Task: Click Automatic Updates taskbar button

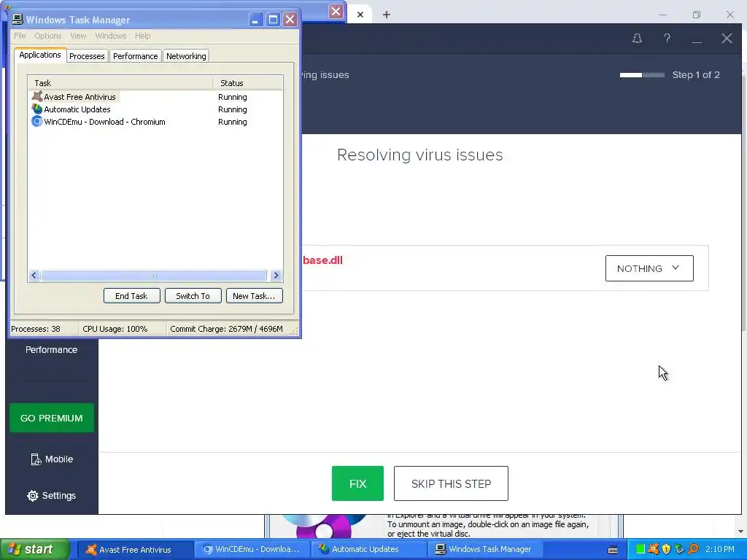Action: pos(368,550)
